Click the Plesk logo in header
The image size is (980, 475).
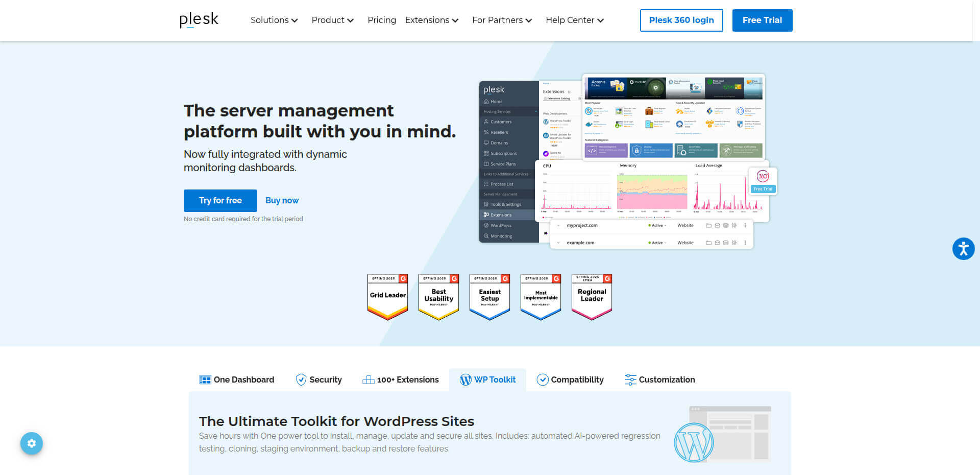pos(199,20)
